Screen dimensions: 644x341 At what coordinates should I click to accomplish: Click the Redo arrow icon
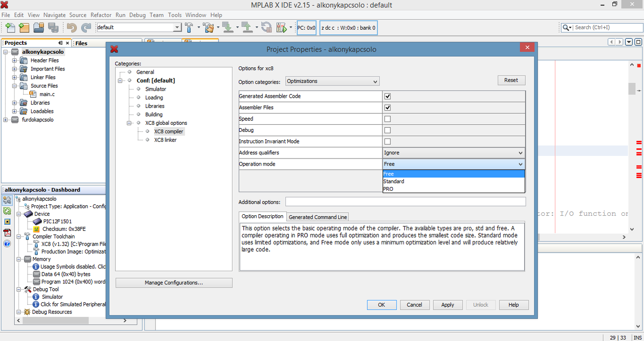[x=87, y=28]
